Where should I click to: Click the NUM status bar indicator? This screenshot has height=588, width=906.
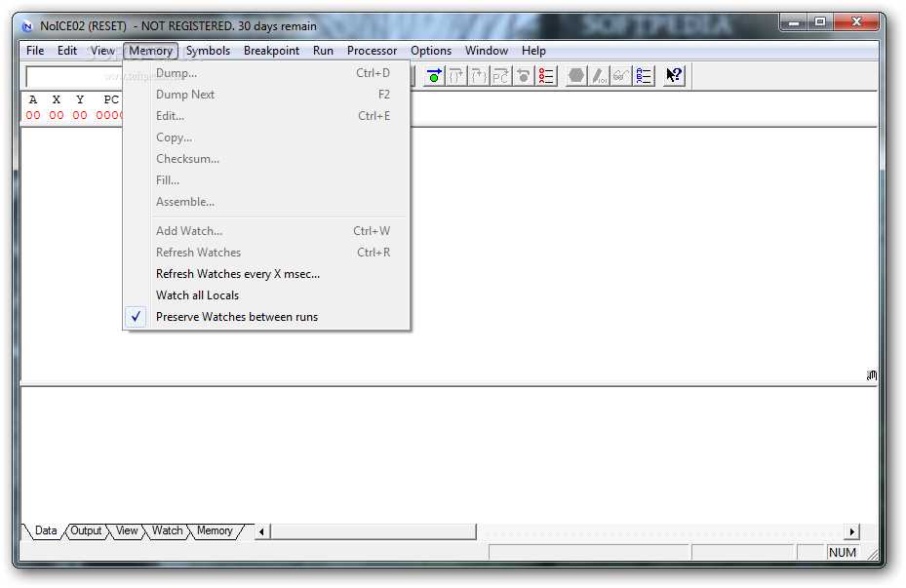843,553
